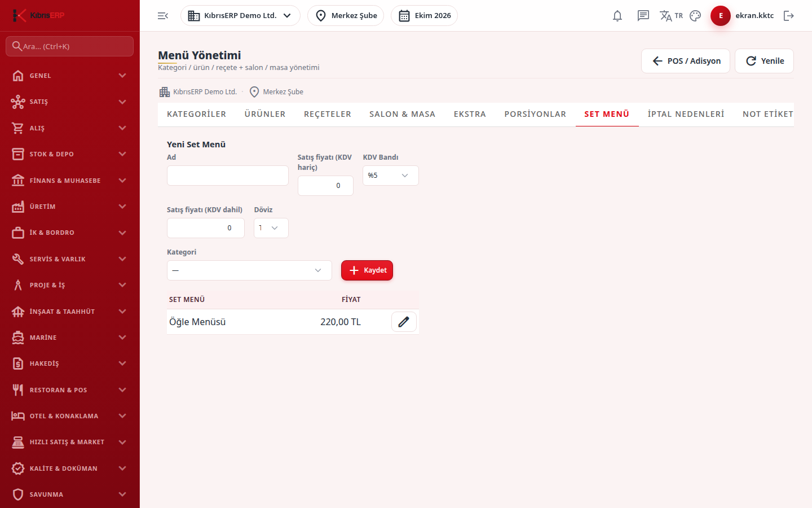Click the Restoran & POS cutlery icon
812x508 pixels.
[18, 390]
